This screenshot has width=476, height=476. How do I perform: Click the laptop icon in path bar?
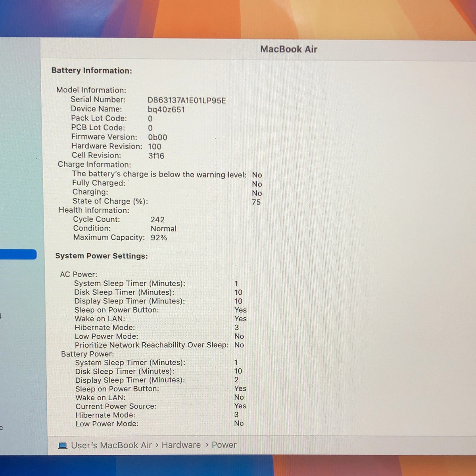pyautogui.click(x=63, y=445)
